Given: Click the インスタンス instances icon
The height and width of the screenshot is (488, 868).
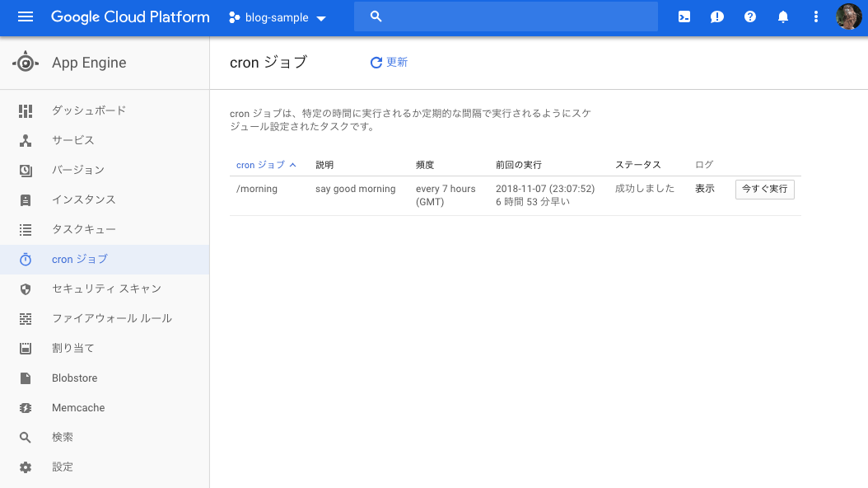Looking at the screenshot, I should pyautogui.click(x=26, y=200).
